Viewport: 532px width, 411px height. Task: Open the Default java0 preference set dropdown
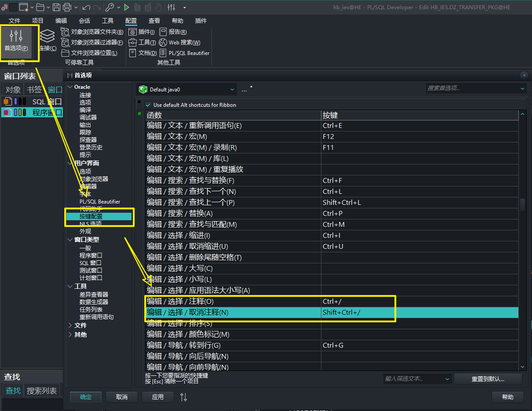[186, 89]
